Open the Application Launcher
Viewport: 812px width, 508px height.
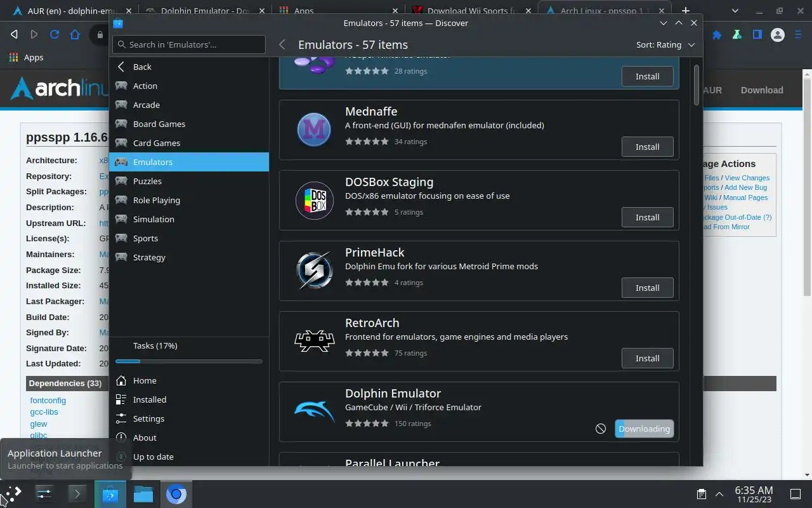pos(11,493)
